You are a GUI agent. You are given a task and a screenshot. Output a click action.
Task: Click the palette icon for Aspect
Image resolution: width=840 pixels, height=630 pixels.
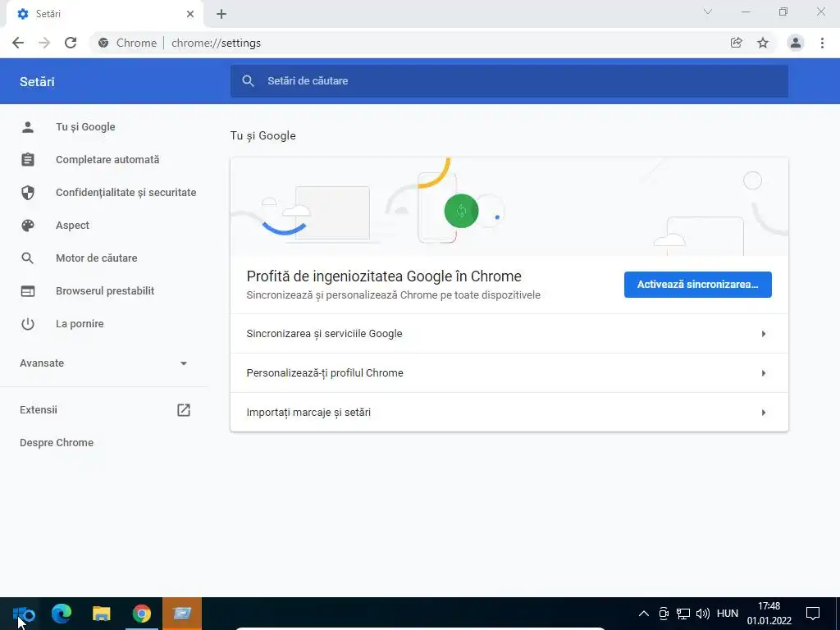[28, 226]
